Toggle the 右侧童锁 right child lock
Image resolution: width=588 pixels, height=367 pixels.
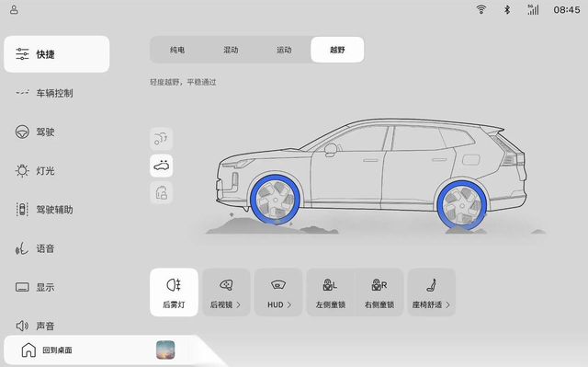[379, 292]
